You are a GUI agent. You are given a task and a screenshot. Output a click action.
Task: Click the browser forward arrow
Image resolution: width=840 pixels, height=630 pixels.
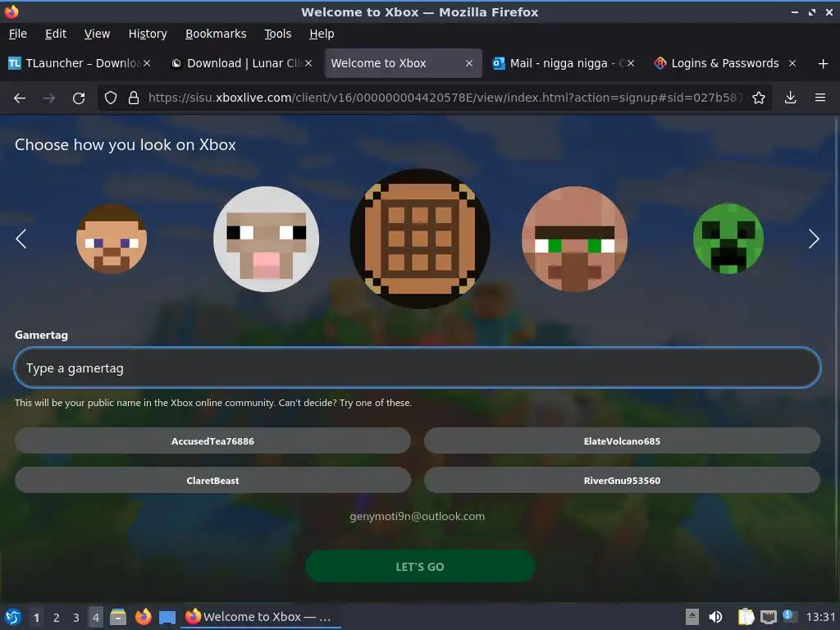49,98
